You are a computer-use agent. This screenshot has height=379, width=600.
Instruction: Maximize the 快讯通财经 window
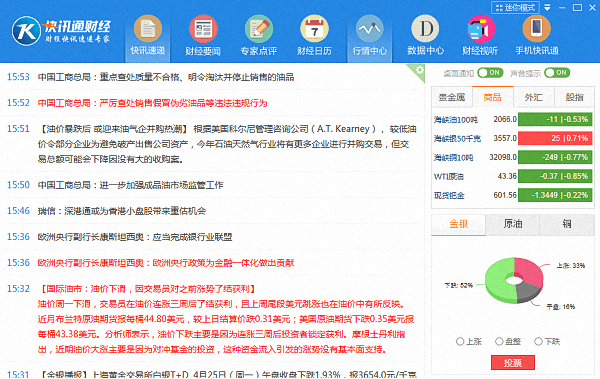coord(577,7)
